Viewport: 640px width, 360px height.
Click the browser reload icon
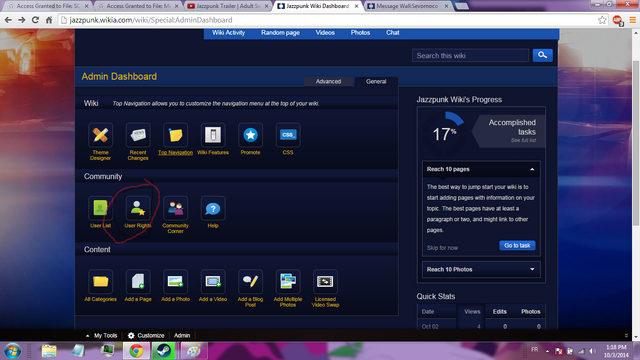[x=35, y=20]
